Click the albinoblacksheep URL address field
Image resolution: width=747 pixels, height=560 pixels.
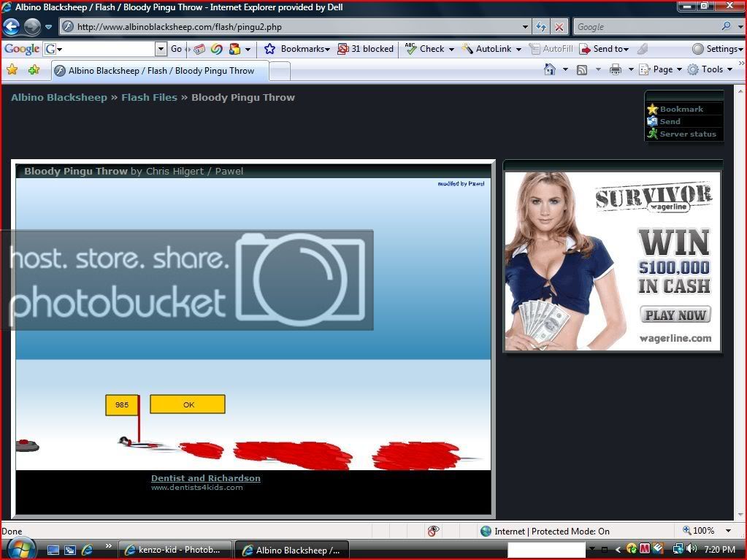294,27
